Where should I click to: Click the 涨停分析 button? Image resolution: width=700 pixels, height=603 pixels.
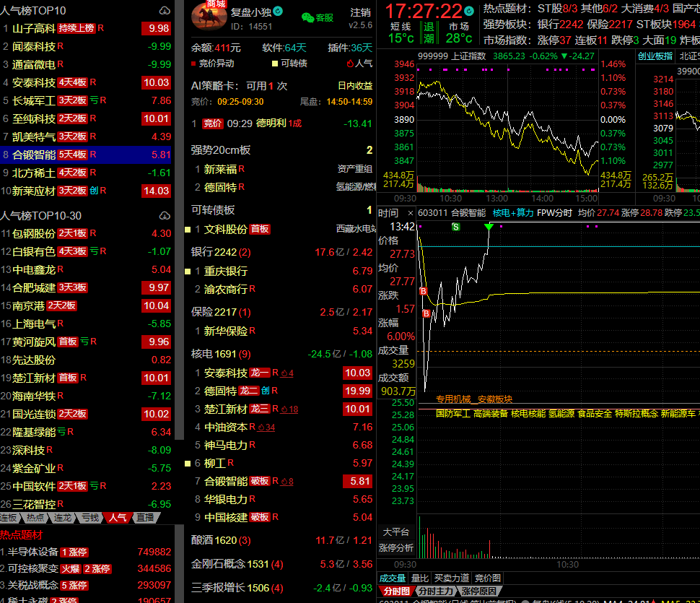coord(396,548)
